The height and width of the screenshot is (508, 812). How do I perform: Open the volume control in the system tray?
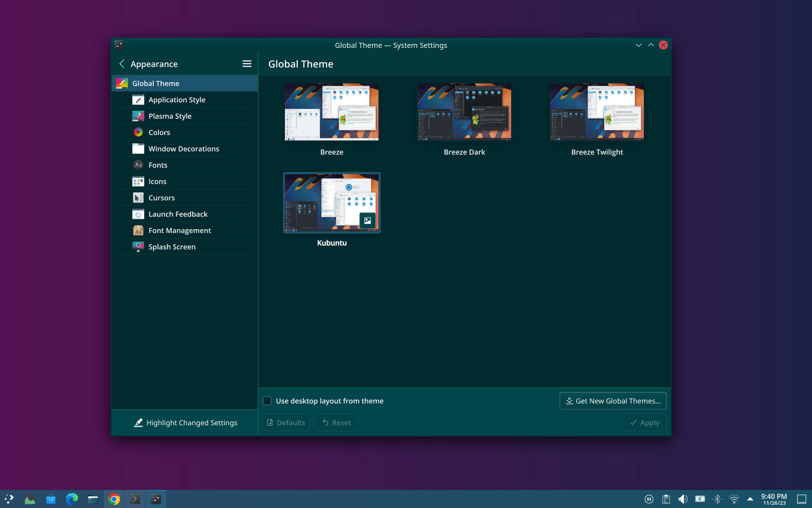coord(683,499)
